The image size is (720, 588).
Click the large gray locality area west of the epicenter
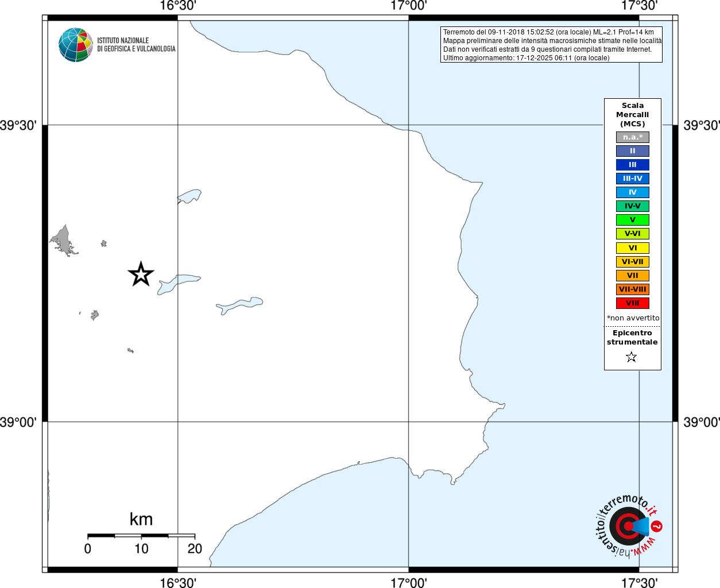pyautogui.click(x=63, y=240)
